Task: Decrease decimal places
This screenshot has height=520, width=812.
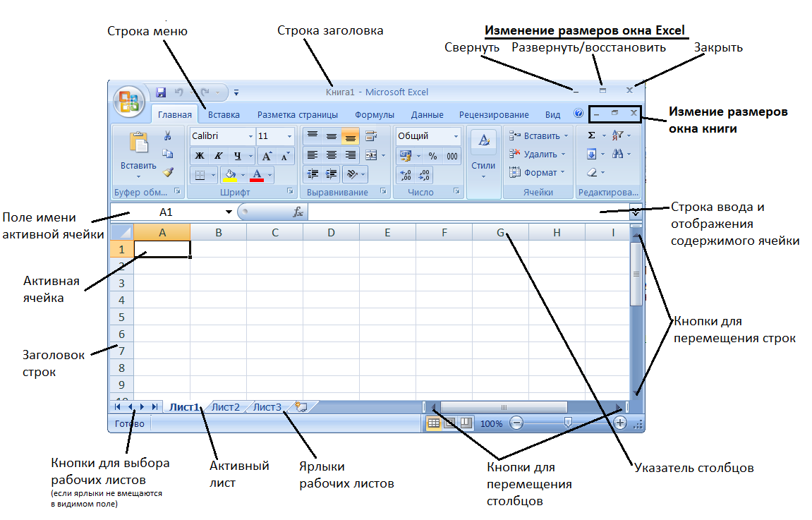Action: [x=424, y=175]
